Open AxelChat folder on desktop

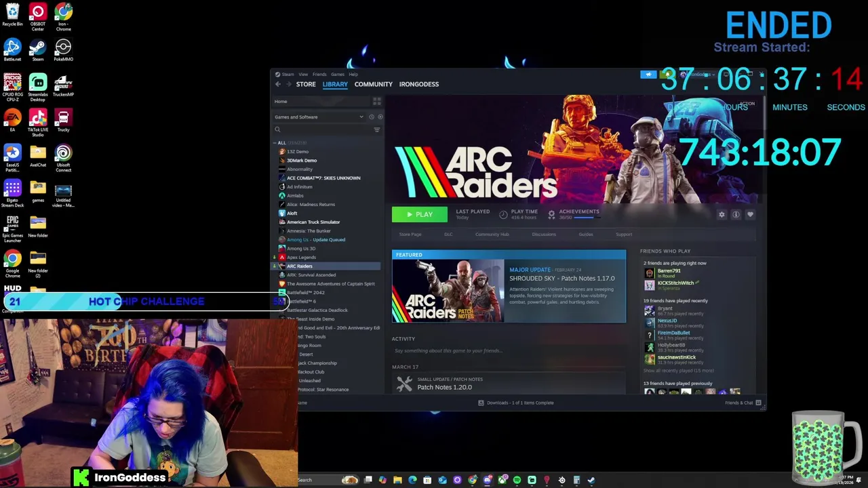click(x=38, y=156)
